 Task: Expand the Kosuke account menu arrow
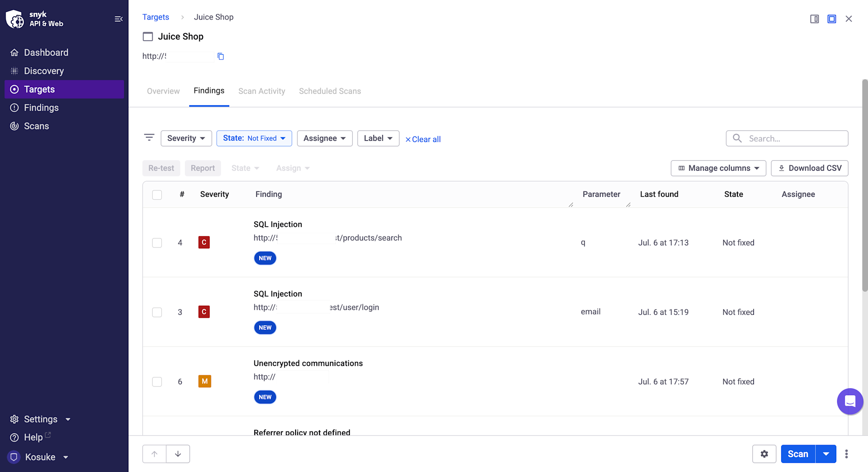pyautogui.click(x=66, y=457)
